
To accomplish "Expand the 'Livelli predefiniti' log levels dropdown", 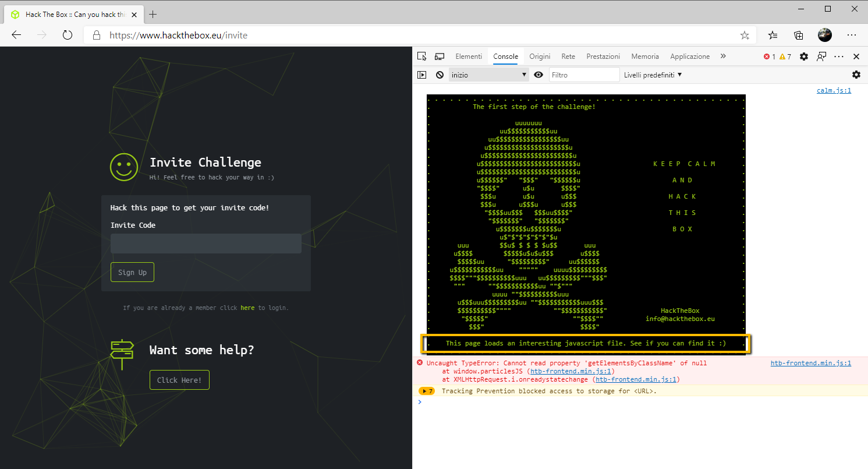I will [x=653, y=75].
